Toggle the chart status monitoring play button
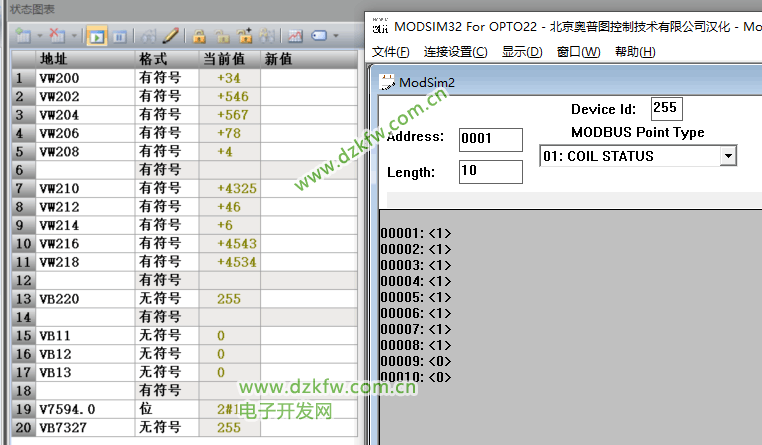 (97, 36)
